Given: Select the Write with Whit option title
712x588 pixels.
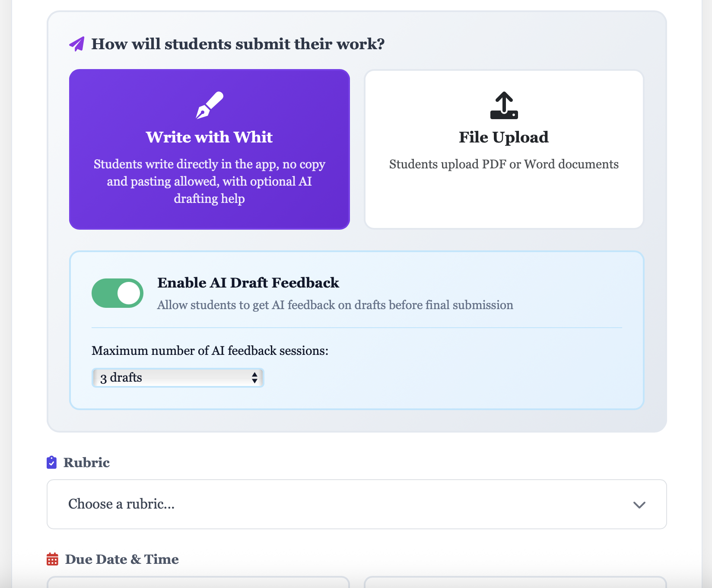Looking at the screenshot, I should pyautogui.click(x=209, y=137).
